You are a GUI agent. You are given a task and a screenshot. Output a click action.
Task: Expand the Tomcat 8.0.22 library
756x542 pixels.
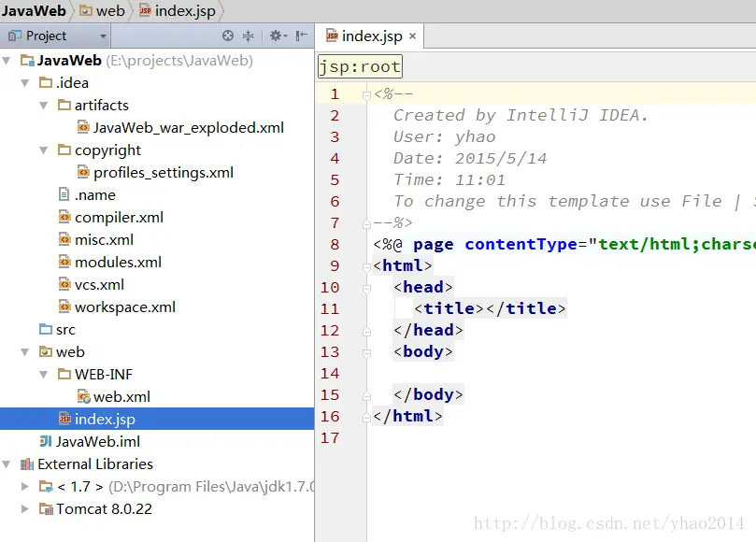pos(25,508)
